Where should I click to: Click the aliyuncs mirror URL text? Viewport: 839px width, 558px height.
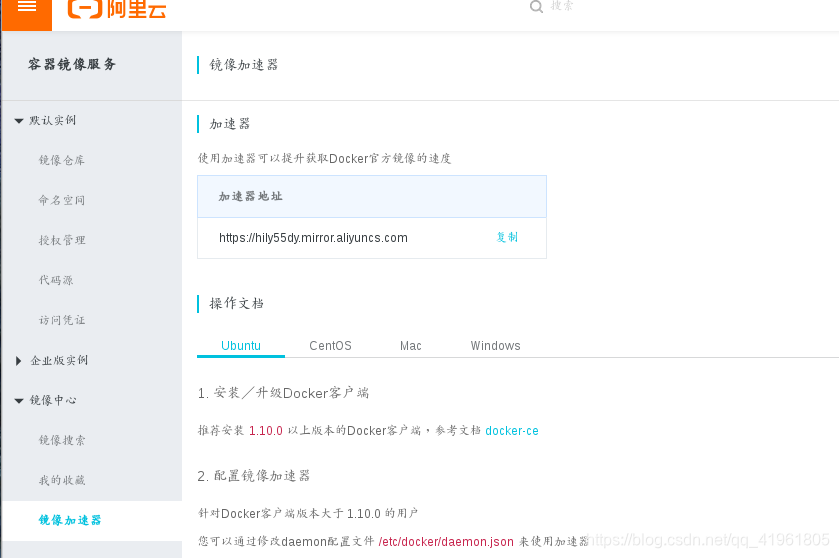tap(313, 238)
